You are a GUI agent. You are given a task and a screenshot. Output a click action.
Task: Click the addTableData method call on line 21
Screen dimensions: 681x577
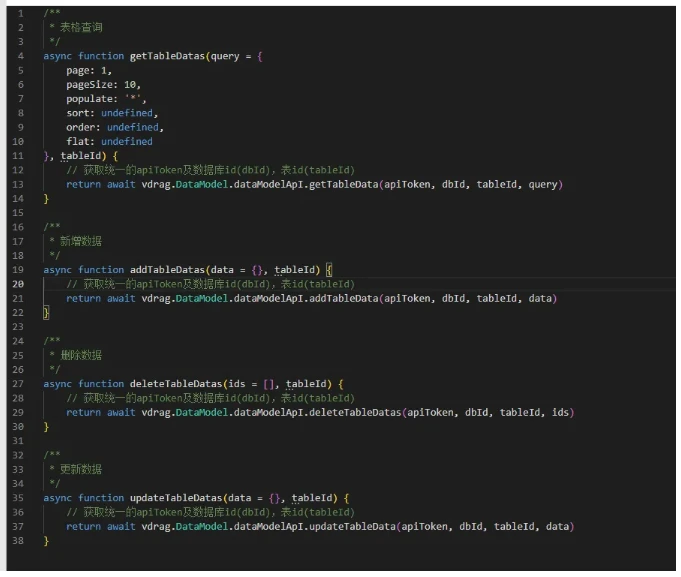tap(337, 298)
